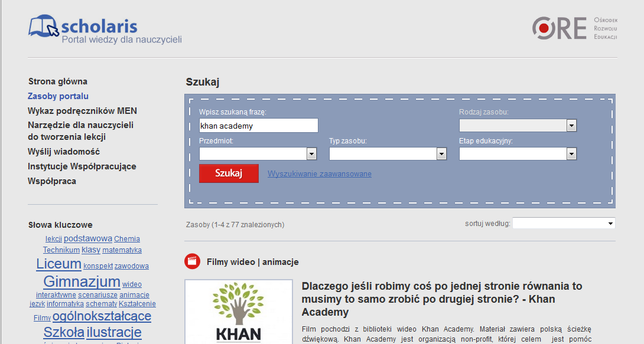Go to Strona główna
This screenshot has width=644, height=344.
pyautogui.click(x=57, y=81)
